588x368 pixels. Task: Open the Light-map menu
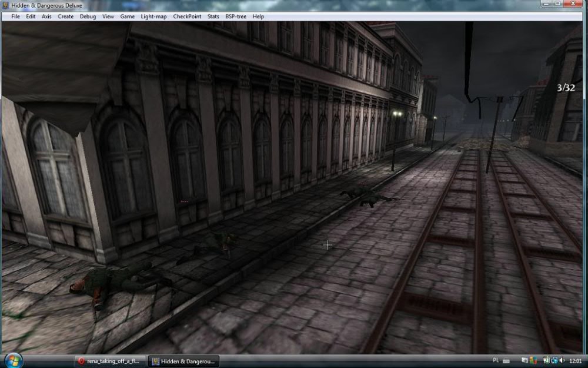click(x=153, y=16)
